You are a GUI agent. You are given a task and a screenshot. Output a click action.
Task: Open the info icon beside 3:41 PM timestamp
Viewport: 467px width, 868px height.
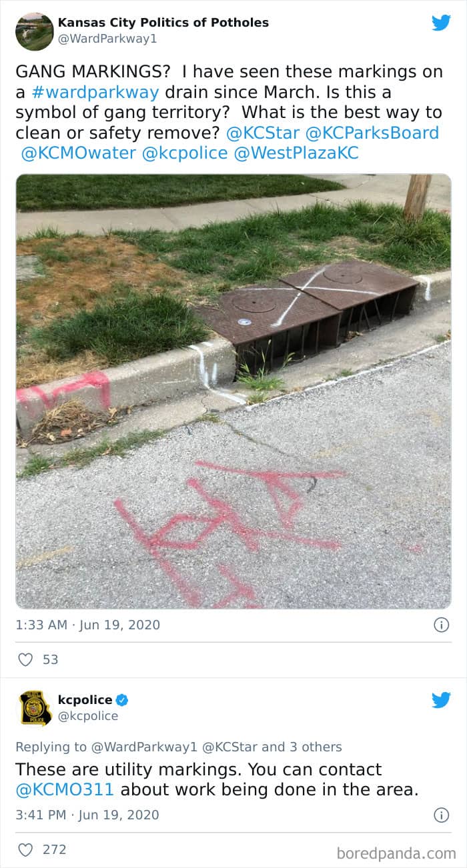441,815
